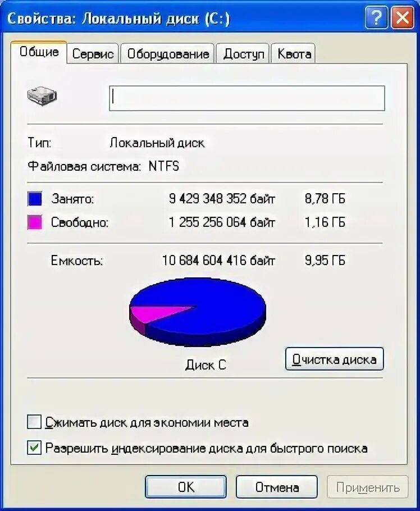
Task: Open the Оборудование tab
Action: (x=168, y=53)
